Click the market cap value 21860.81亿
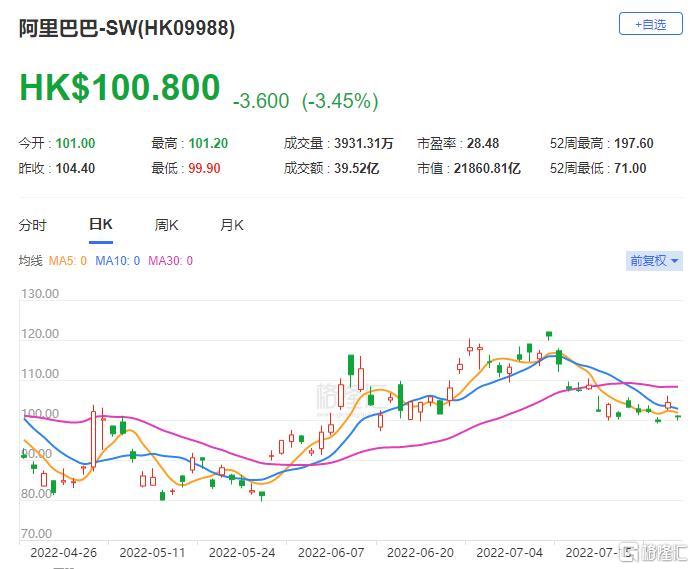Viewport: 694px width, 569px height. coord(487,168)
